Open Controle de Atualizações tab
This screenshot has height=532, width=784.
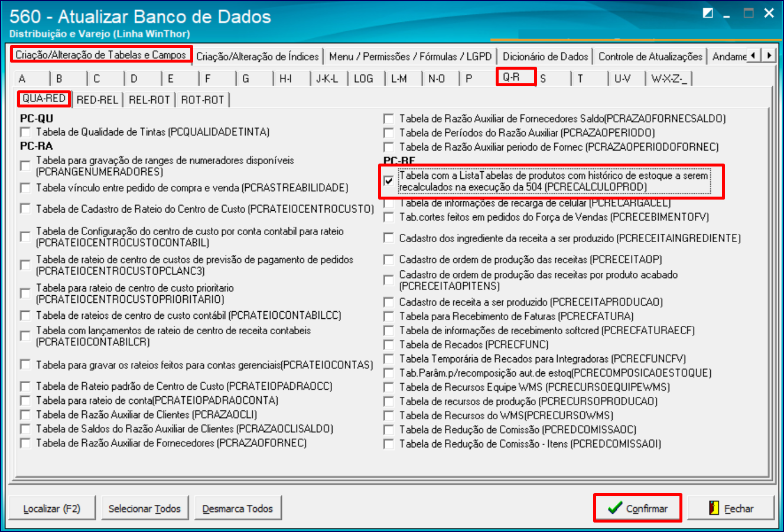[650, 57]
